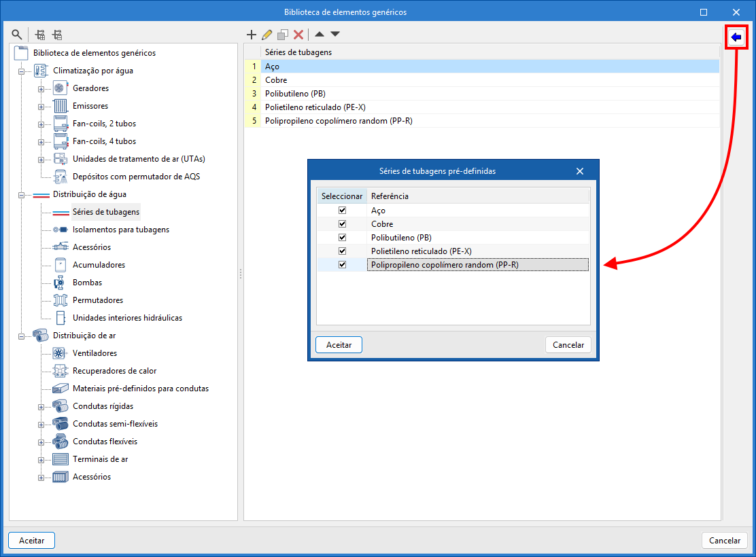Select row 5 Polipropileno in main list
The height and width of the screenshot is (557, 756).
tap(482, 121)
